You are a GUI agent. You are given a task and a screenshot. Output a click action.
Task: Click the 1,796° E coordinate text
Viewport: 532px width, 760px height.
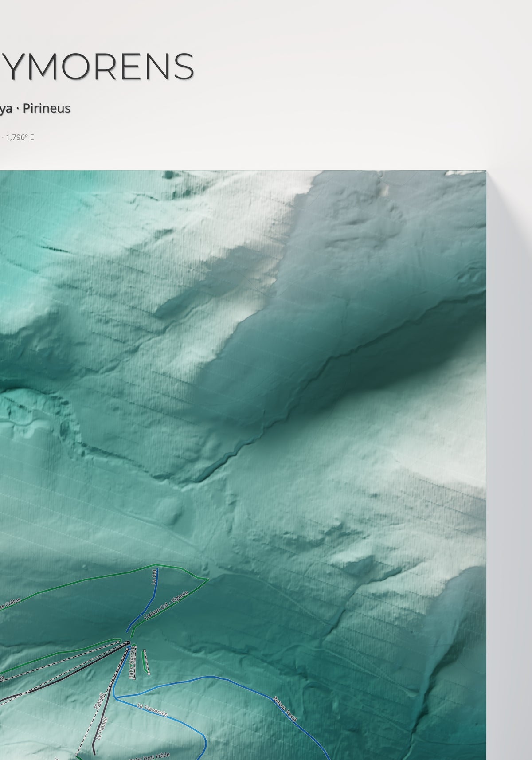tap(20, 137)
